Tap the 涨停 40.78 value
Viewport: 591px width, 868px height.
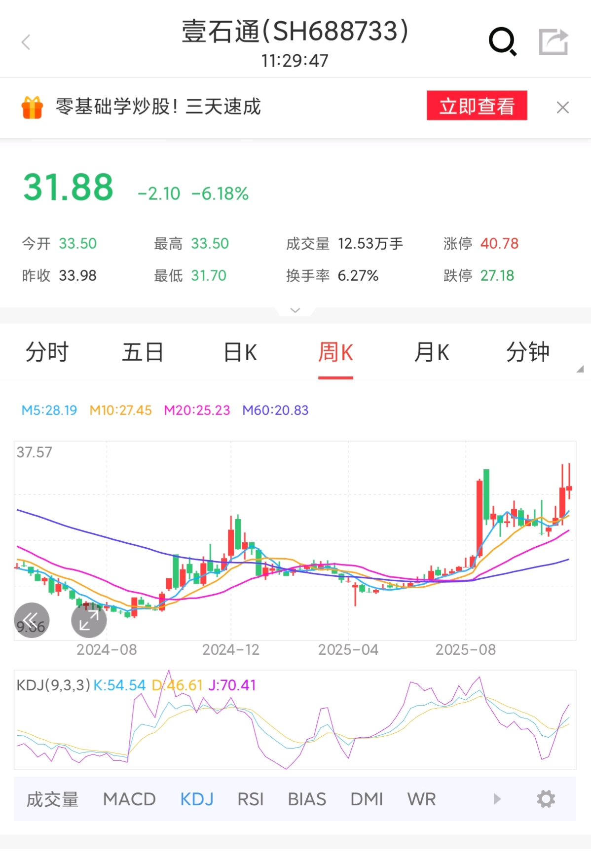click(x=499, y=243)
